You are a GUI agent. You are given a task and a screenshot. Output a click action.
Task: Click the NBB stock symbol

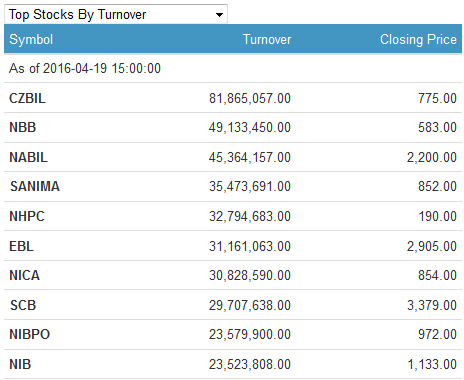pyautogui.click(x=22, y=127)
